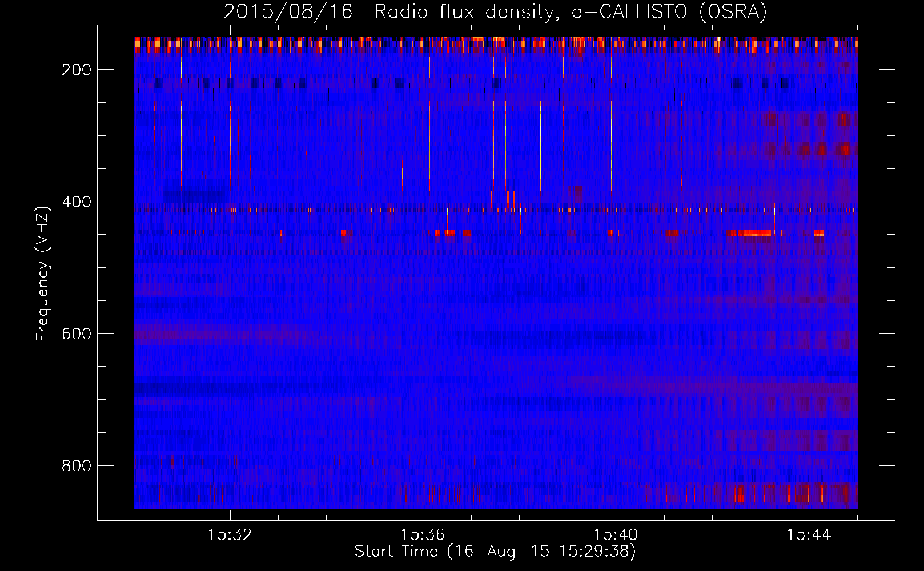Click the long bright red burst near 450 MHz

754,233
